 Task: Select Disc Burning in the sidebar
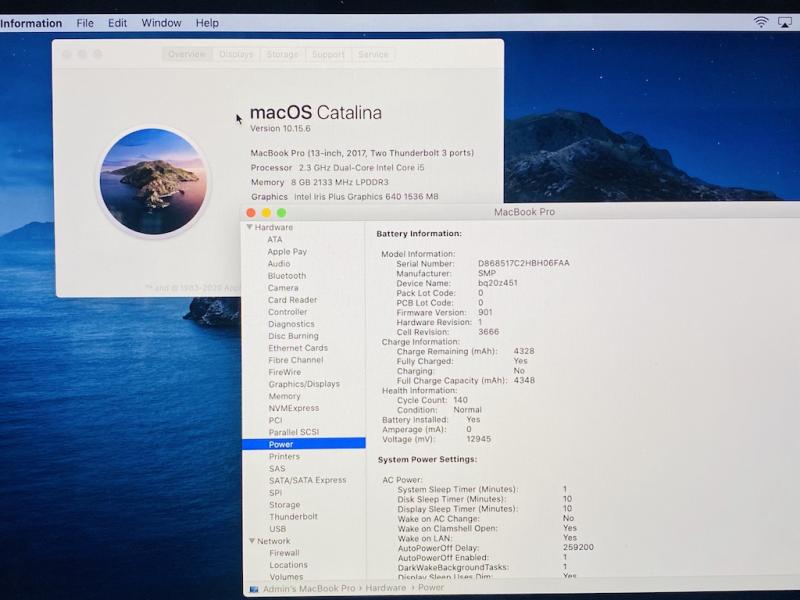click(293, 336)
